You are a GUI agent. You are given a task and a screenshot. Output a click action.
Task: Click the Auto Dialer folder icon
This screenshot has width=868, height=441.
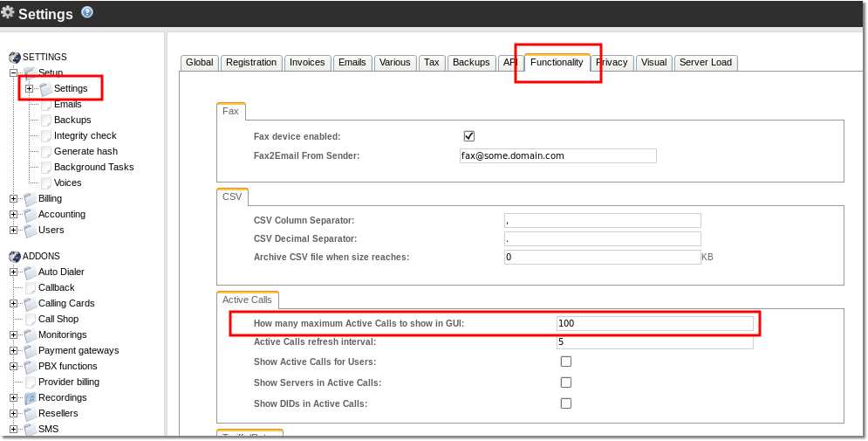click(31, 272)
